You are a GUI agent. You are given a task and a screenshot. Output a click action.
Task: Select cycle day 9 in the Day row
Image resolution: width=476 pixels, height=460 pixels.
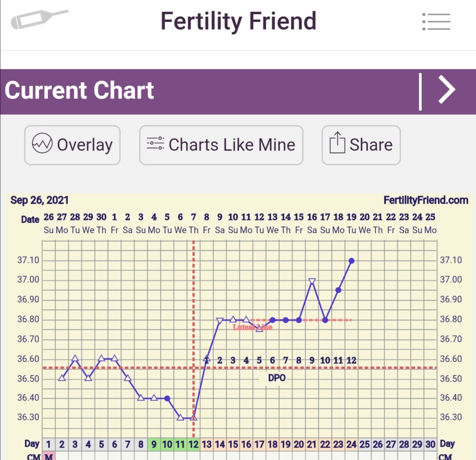(154, 444)
